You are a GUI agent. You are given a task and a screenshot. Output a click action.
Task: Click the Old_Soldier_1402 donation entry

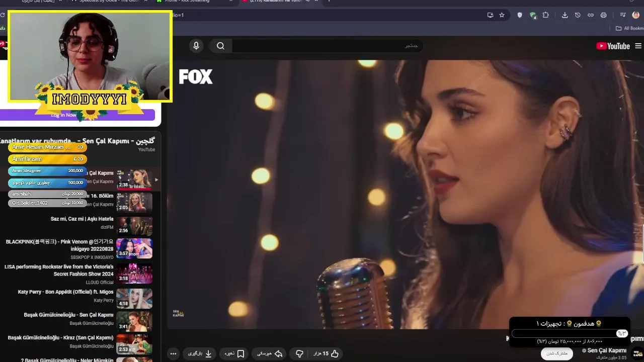tap(47, 203)
